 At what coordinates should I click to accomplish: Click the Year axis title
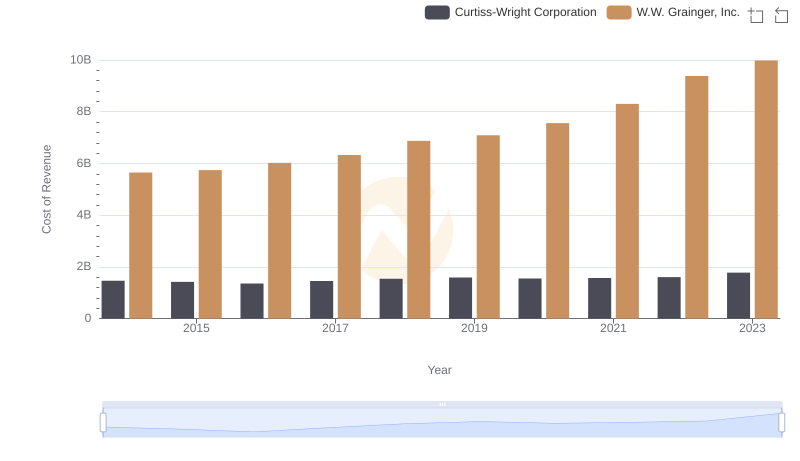pyautogui.click(x=439, y=370)
